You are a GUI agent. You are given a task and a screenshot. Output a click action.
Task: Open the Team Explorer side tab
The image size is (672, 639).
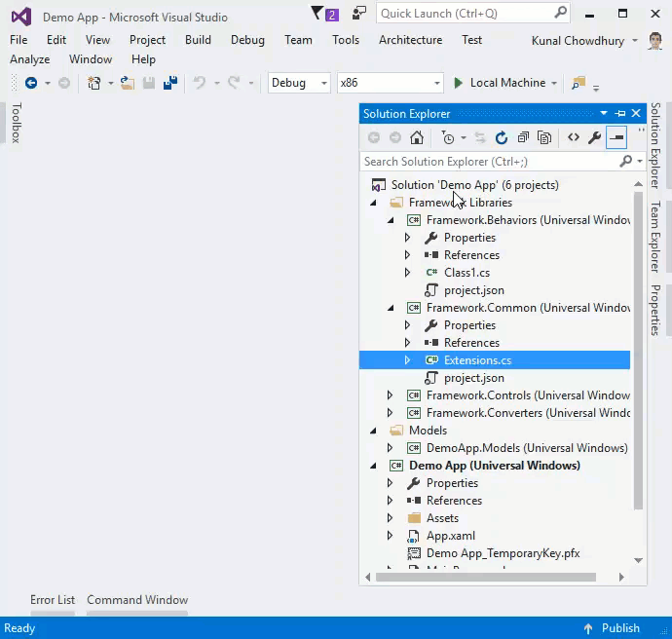654,237
